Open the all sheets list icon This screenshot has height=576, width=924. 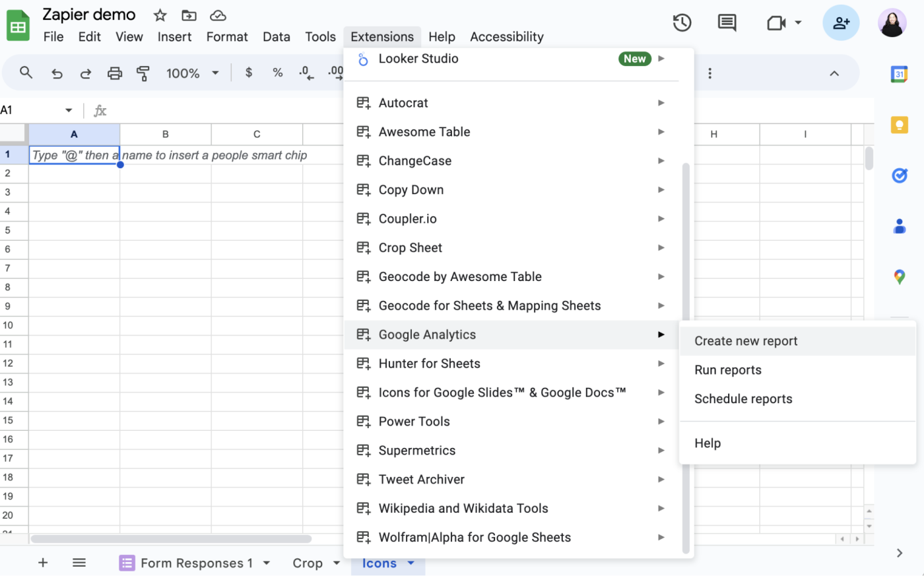79,562
